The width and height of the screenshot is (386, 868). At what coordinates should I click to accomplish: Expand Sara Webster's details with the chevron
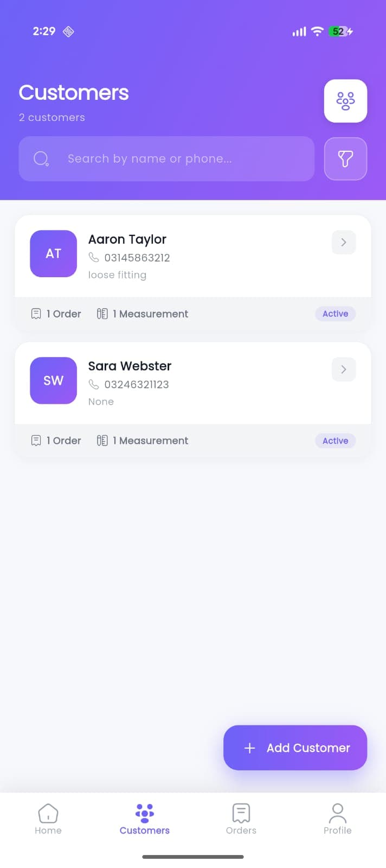pos(343,369)
